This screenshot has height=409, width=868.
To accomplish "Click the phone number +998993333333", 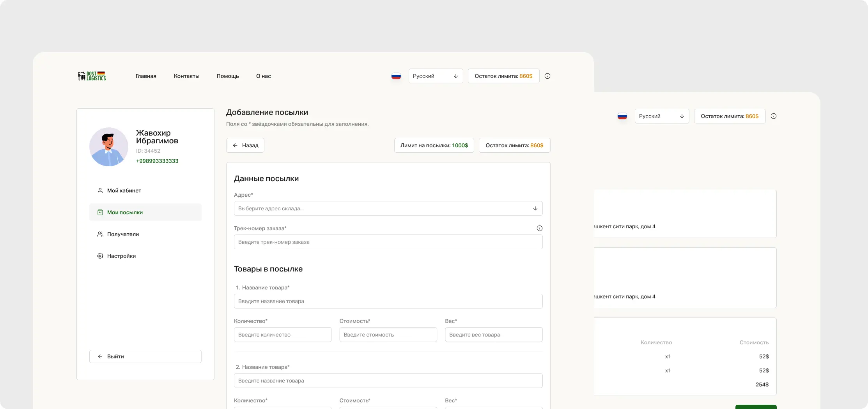I will (157, 161).
